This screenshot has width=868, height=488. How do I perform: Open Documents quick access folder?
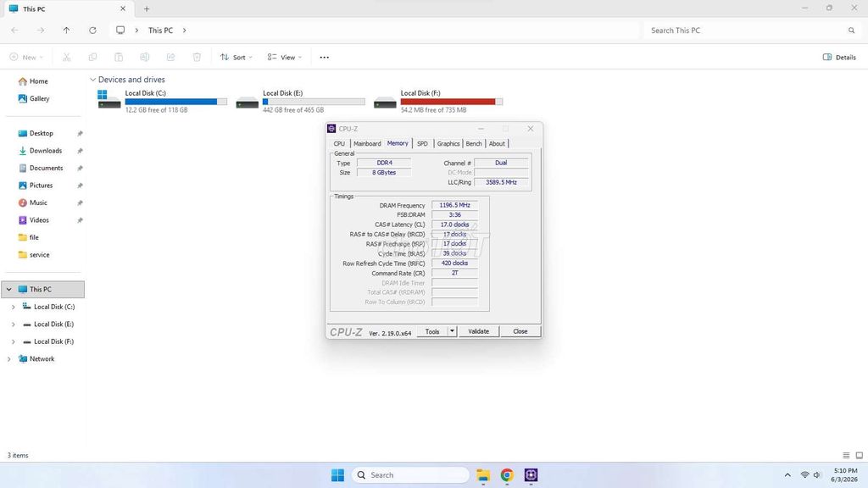(41, 169)
